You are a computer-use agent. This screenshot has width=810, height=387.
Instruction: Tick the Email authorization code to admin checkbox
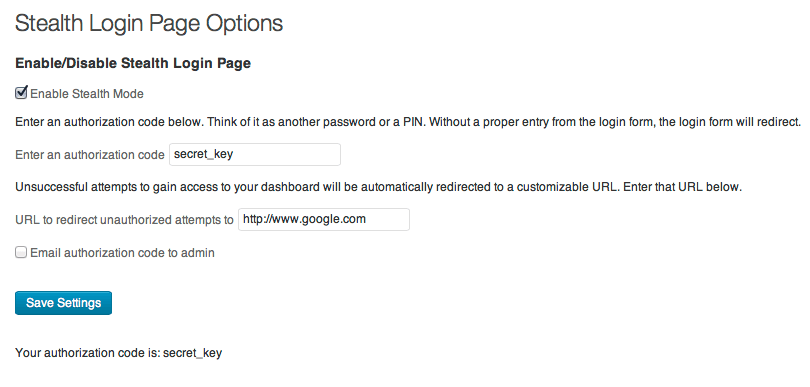click(x=21, y=253)
